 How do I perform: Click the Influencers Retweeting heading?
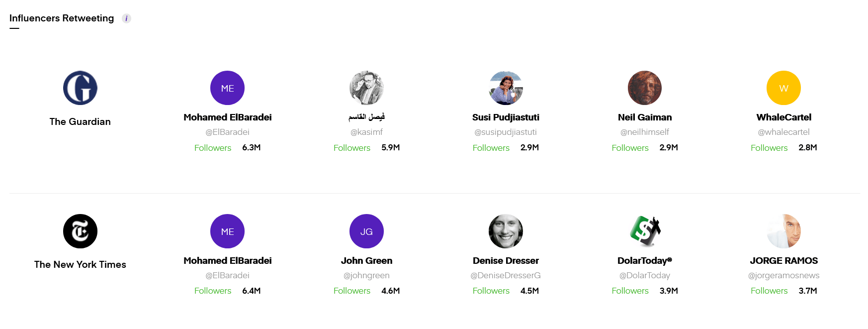(x=62, y=18)
